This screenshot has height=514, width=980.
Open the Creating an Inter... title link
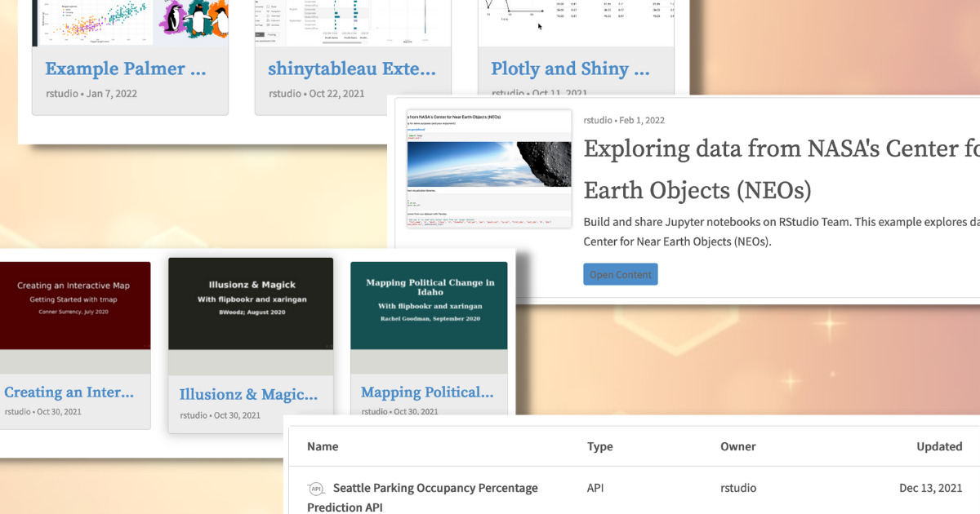pyautogui.click(x=69, y=392)
